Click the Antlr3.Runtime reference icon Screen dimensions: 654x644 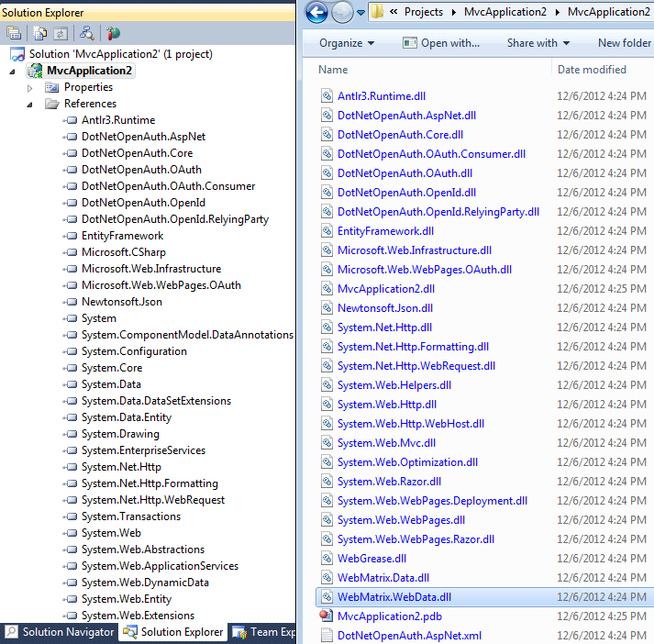[71, 120]
